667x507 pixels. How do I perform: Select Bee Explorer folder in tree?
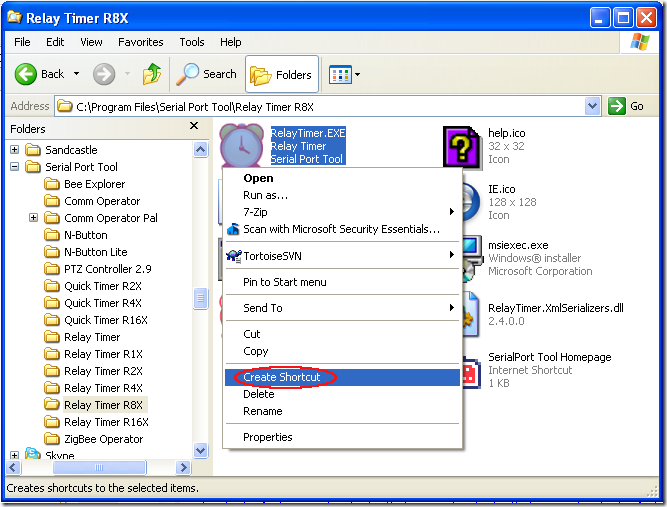click(94, 184)
